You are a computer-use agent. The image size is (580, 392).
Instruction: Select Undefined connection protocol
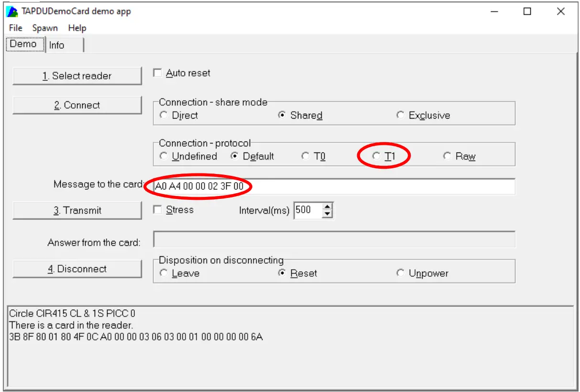point(188,156)
